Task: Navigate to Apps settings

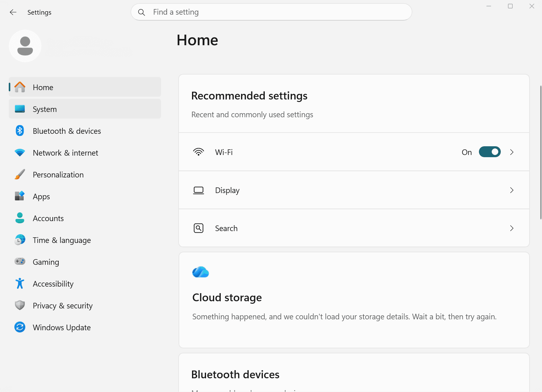Action: [85, 196]
